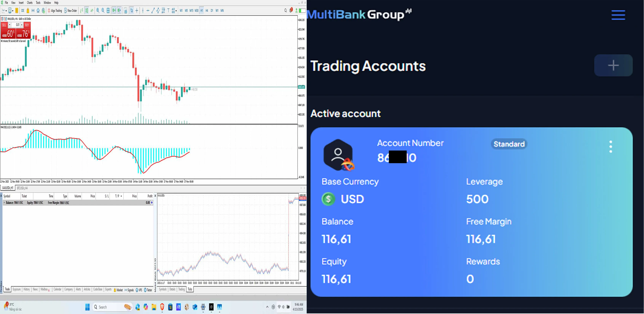Open the Symbols tab in Market Watch
This screenshot has height=314, width=644.
[163, 289]
